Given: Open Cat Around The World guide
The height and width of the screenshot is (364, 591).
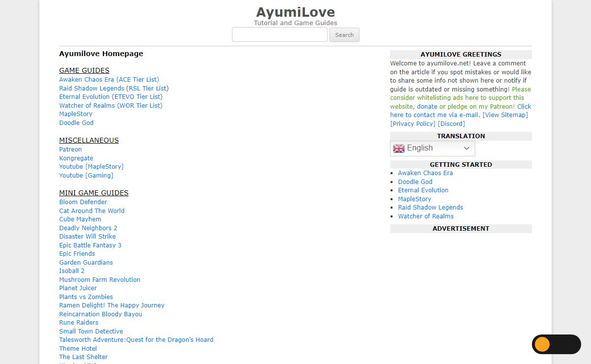Looking at the screenshot, I should (x=92, y=211).
